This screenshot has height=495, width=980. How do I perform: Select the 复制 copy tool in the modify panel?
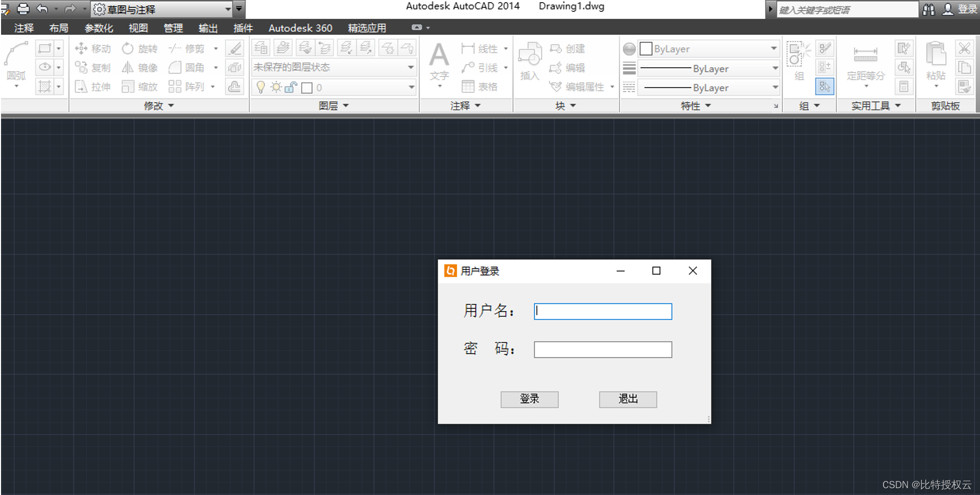coord(93,67)
